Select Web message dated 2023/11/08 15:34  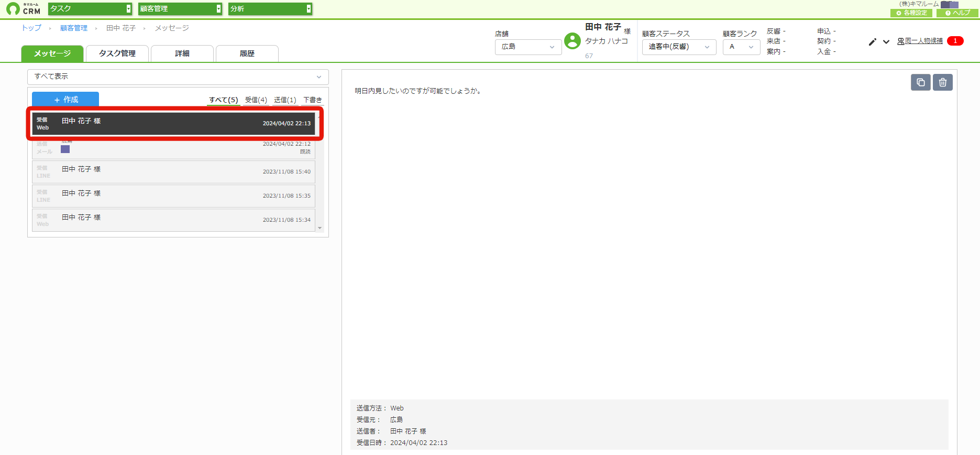coord(173,220)
